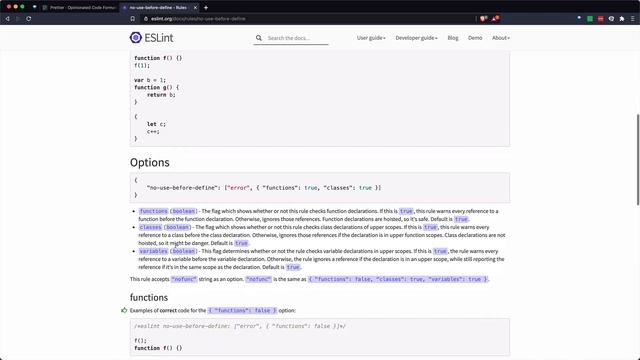Bookmark this page using the bookmark icon

[x=133, y=18]
